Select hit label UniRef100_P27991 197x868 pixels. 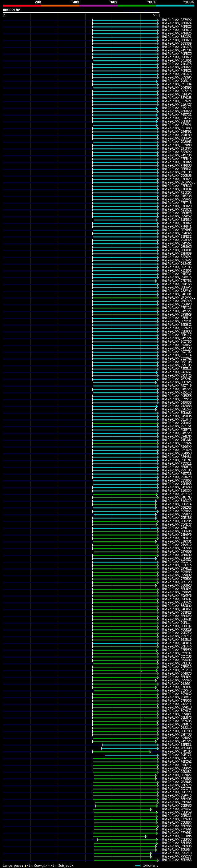click(176, 125)
